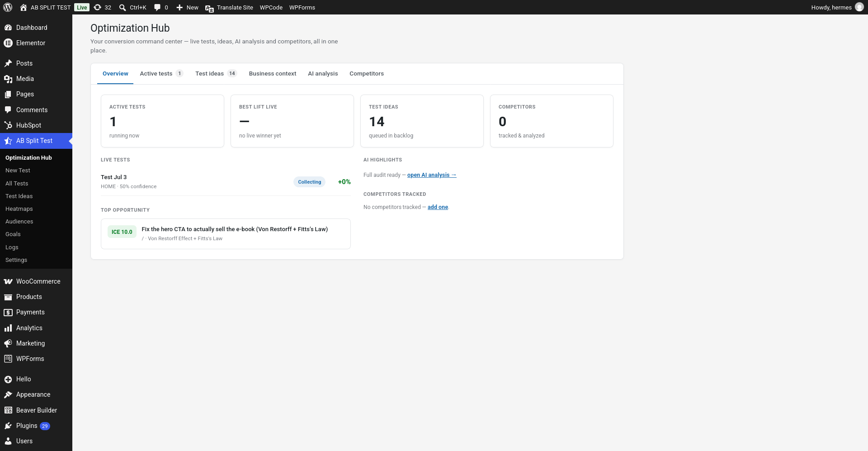This screenshot has height=451, width=868.
Task: Open the AI analysis tab
Action: (323, 74)
